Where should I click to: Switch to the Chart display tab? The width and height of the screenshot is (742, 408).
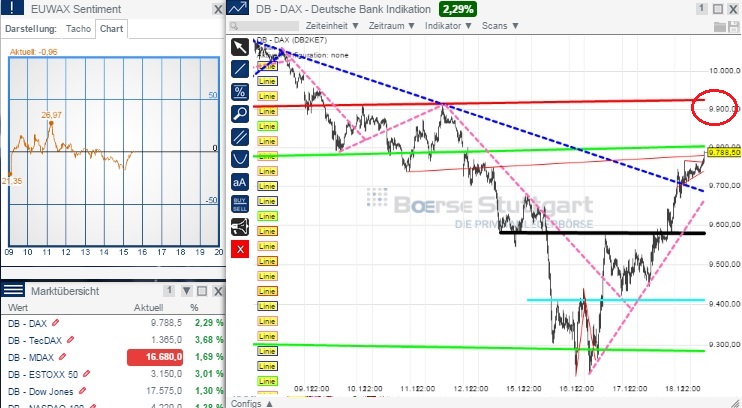pos(111,29)
